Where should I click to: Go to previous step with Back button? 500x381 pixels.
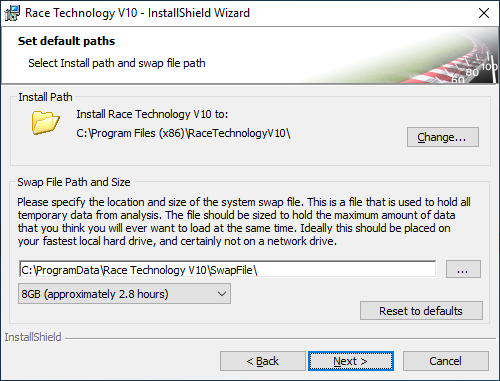click(x=263, y=361)
